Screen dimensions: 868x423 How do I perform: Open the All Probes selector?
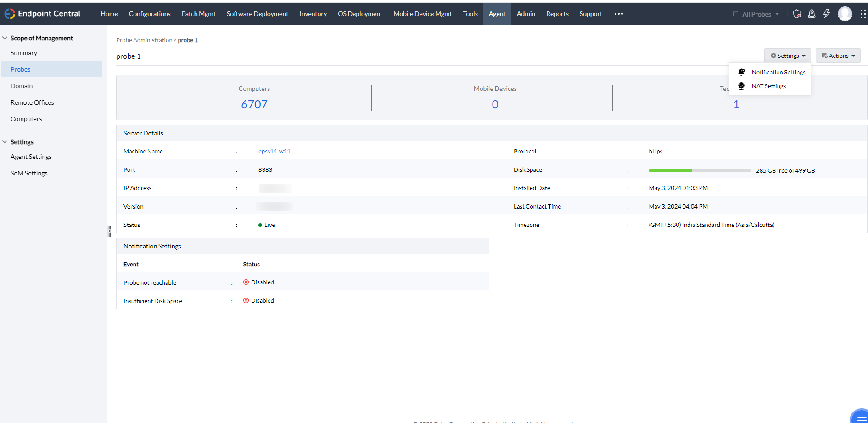[756, 14]
